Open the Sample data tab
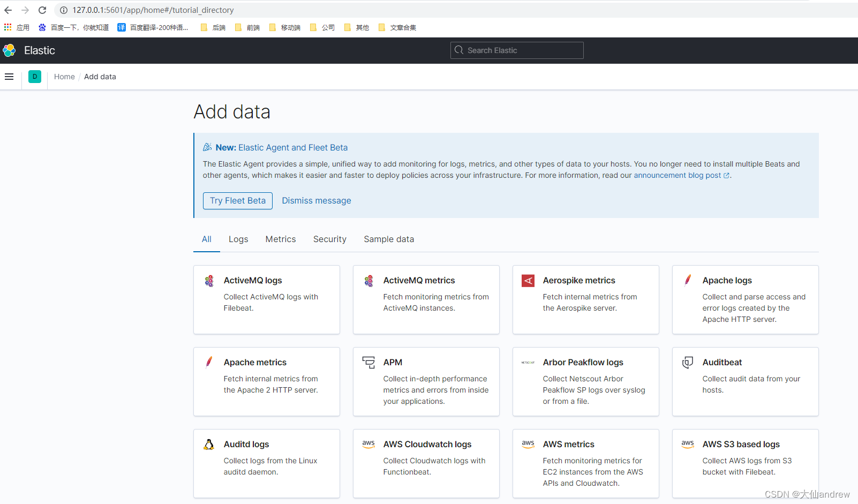The width and height of the screenshot is (858, 504). [x=389, y=239]
